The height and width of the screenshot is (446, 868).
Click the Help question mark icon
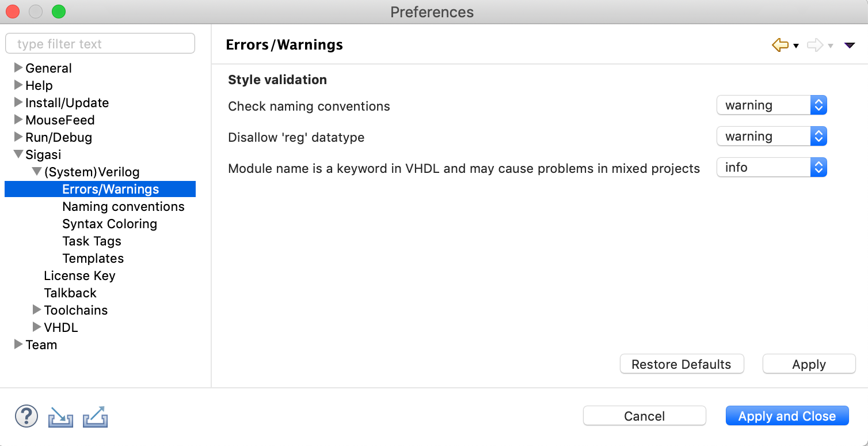point(26,415)
